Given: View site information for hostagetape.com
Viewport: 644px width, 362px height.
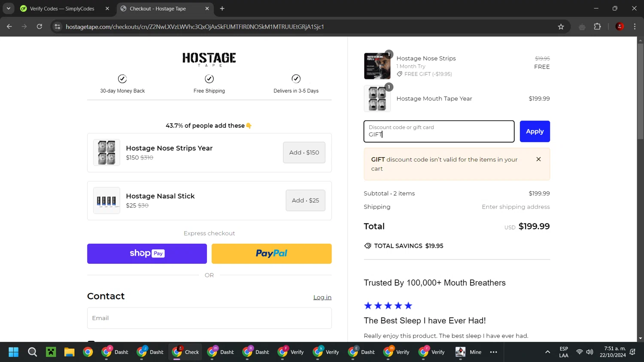Looking at the screenshot, I should pos(57,27).
